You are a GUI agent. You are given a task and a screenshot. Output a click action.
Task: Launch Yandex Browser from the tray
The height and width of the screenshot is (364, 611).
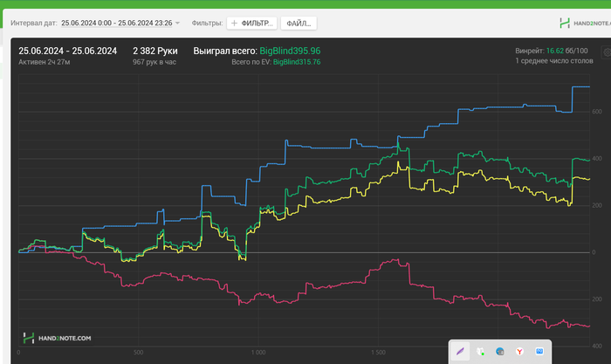pyautogui.click(x=519, y=352)
